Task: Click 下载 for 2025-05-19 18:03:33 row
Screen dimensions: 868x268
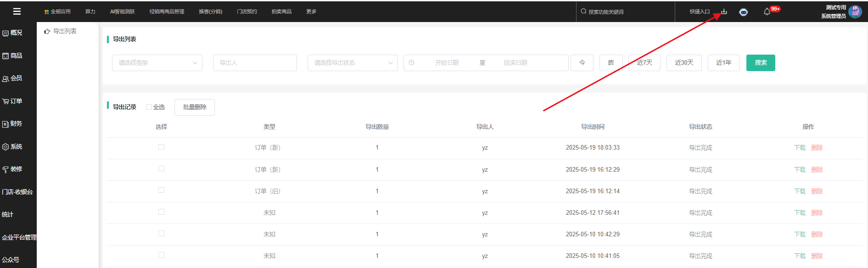Action: pos(800,148)
